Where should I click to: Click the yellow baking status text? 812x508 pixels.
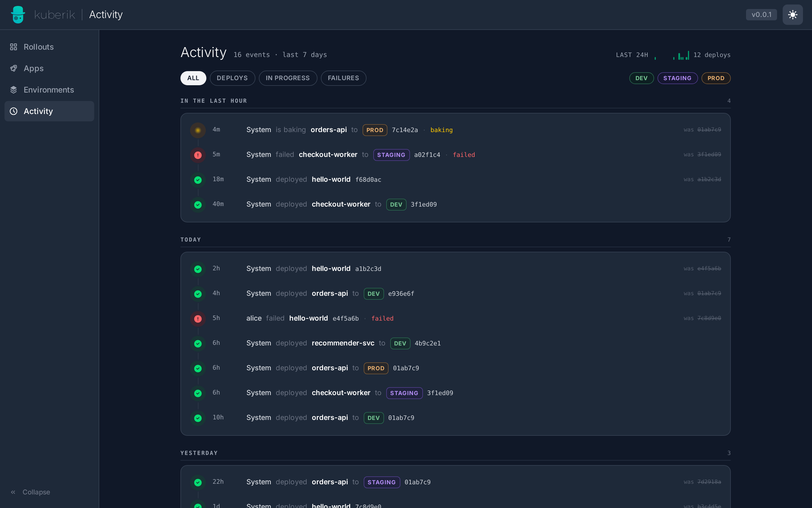click(442, 130)
